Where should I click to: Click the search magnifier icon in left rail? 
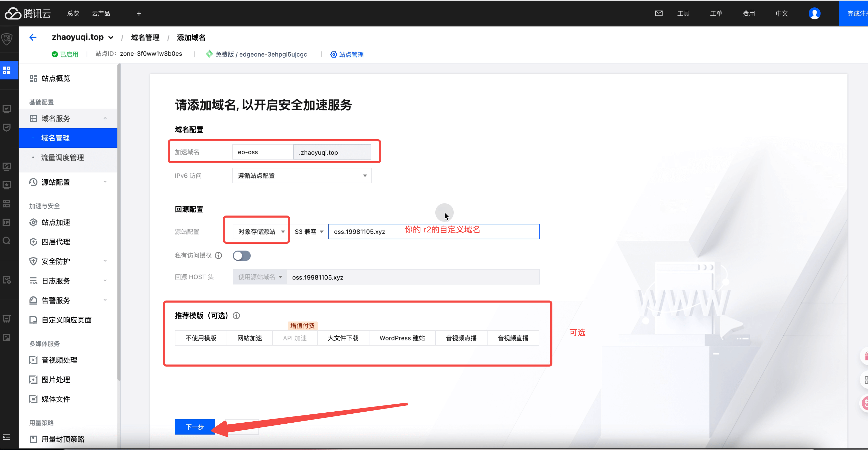point(7,241)
